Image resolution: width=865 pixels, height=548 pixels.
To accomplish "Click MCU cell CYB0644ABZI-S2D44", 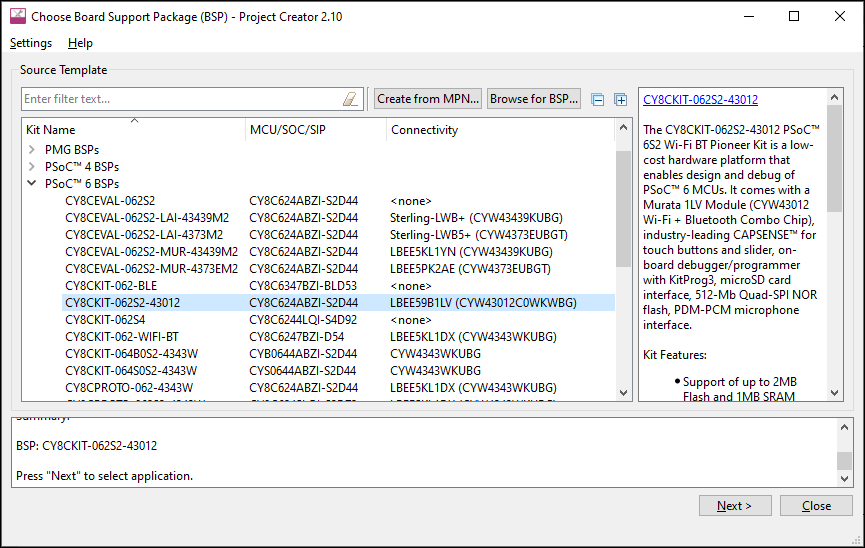I will (x=303, y=354).
